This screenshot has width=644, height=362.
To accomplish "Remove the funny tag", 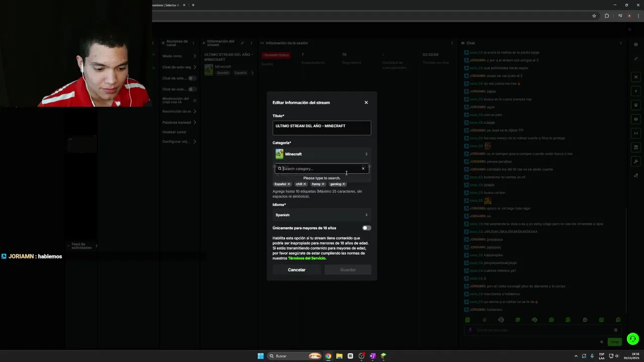I will pos(323,184).
